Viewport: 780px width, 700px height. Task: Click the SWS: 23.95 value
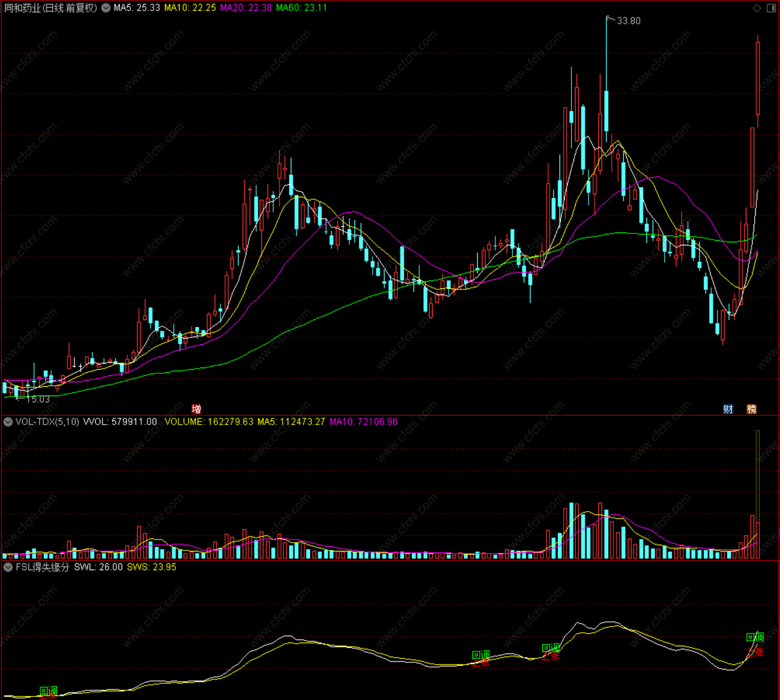point(152,567)
